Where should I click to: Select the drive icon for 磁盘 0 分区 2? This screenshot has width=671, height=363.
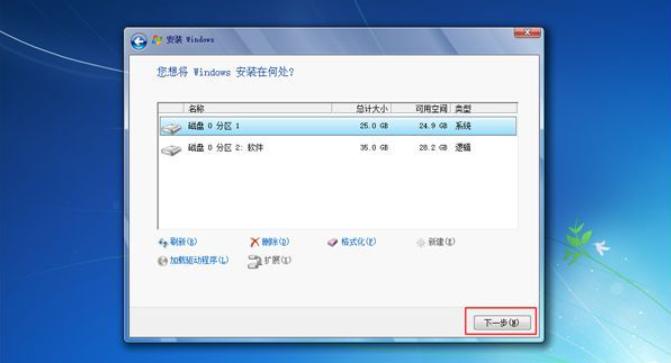pos(171,150)
